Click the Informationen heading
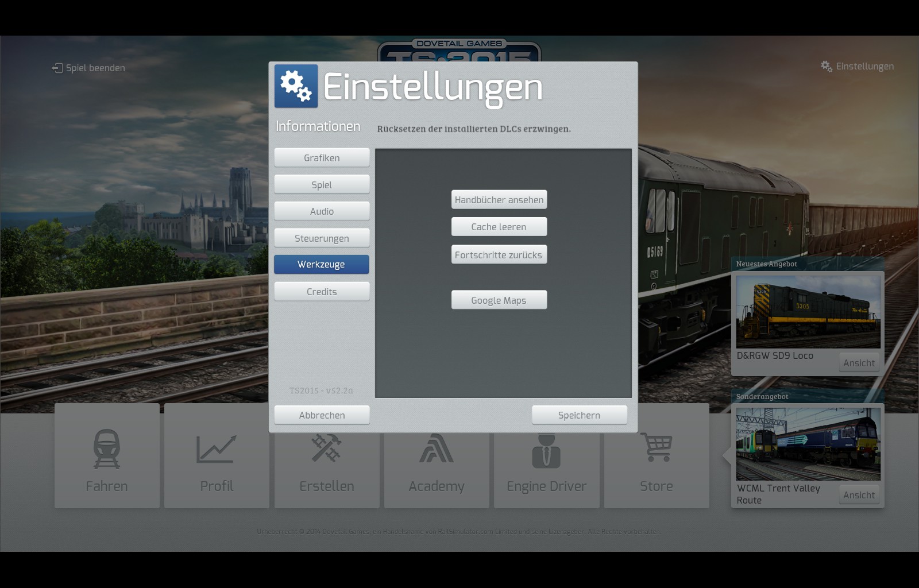The image size is (919, 588). coord(318,126)
